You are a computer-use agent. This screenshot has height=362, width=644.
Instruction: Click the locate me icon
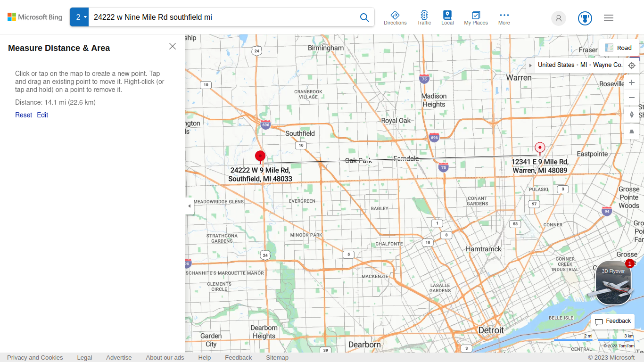(x=632, y=66)
